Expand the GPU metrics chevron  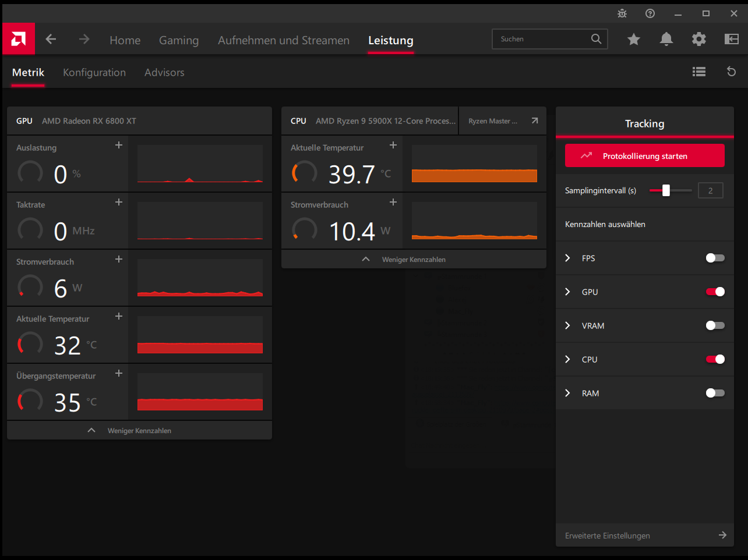[x=568, y=292]
